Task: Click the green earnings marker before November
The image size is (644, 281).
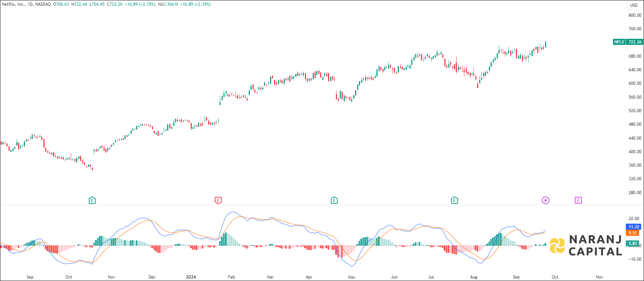Action: pyautogui.click(x=92, y=201)
